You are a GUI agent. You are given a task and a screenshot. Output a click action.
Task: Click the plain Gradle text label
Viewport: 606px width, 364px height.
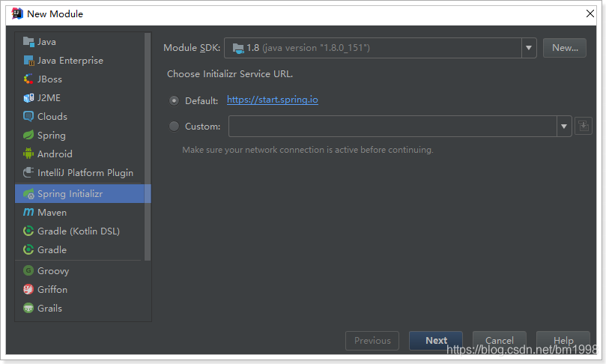(x=52, y=250)
